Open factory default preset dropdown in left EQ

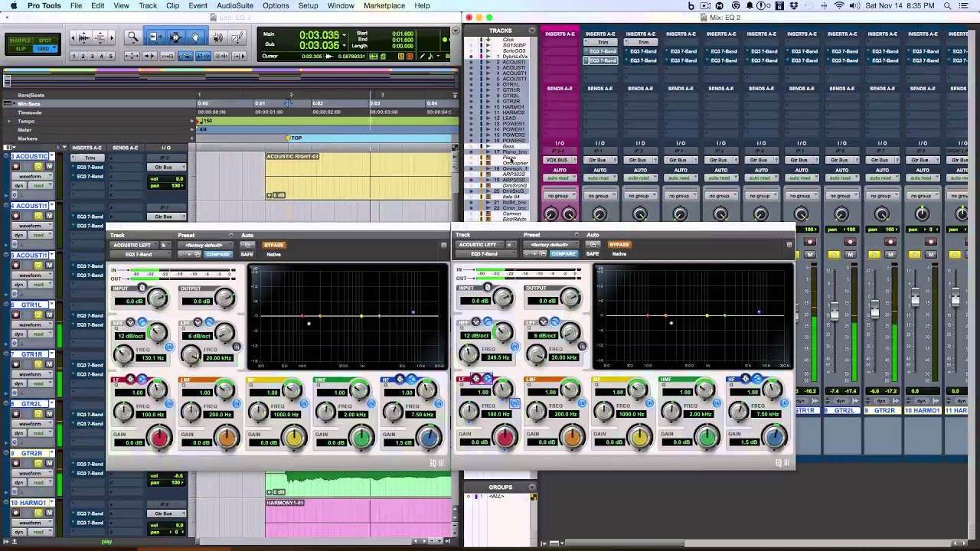(205, 245)
